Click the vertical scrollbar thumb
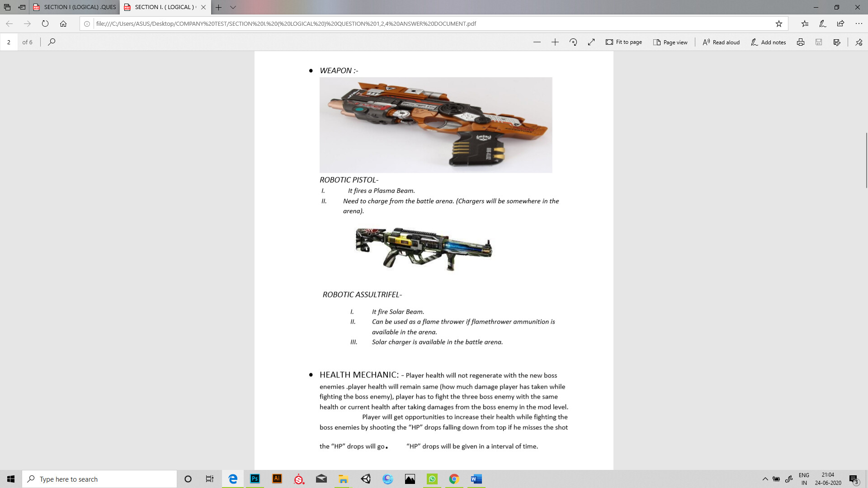This screenshot has height=488, width=868. click(866, 160)
